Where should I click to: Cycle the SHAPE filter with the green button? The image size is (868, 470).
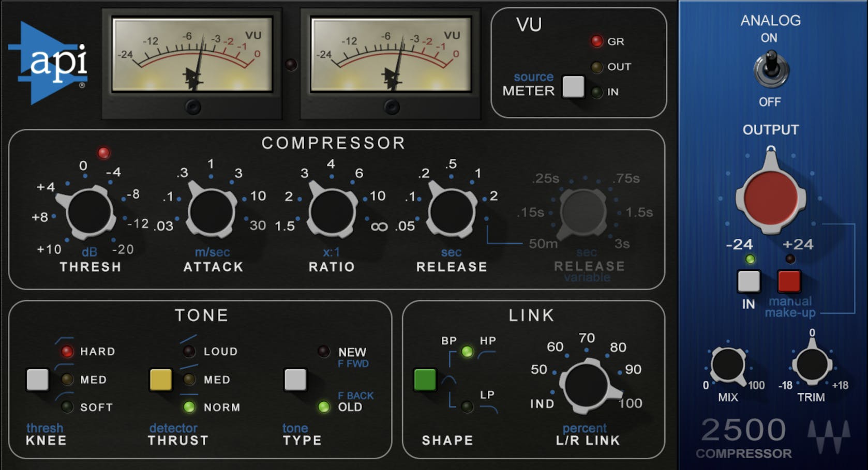424,380
